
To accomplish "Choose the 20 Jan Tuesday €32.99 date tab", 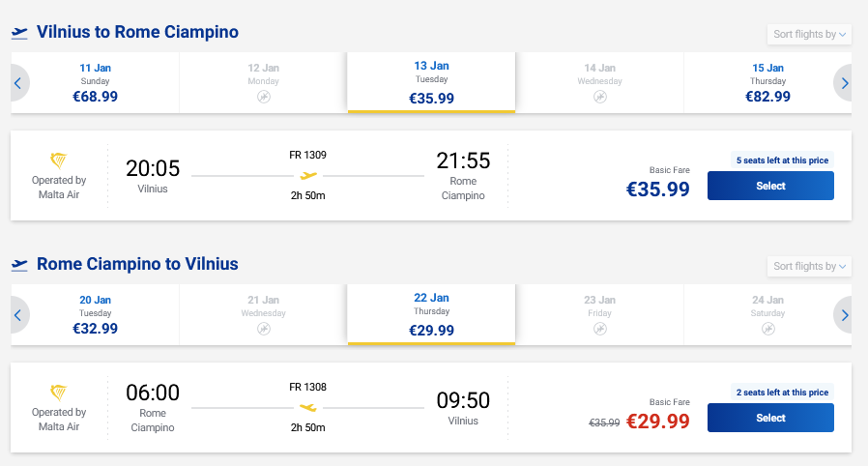I will pos(96,314).
